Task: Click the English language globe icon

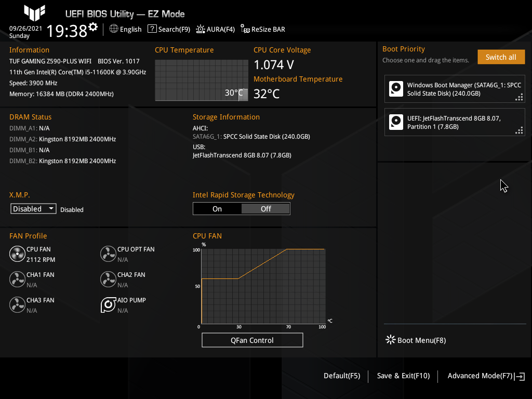Action: [113, 29]
